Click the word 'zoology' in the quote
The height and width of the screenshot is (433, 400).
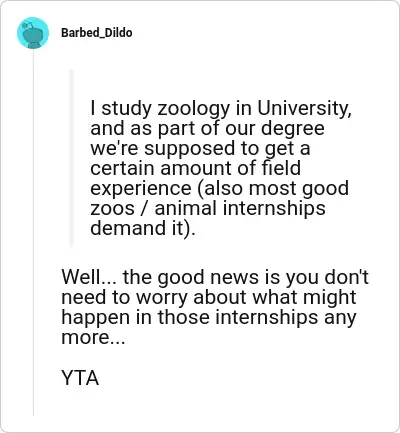pos(194,109)
